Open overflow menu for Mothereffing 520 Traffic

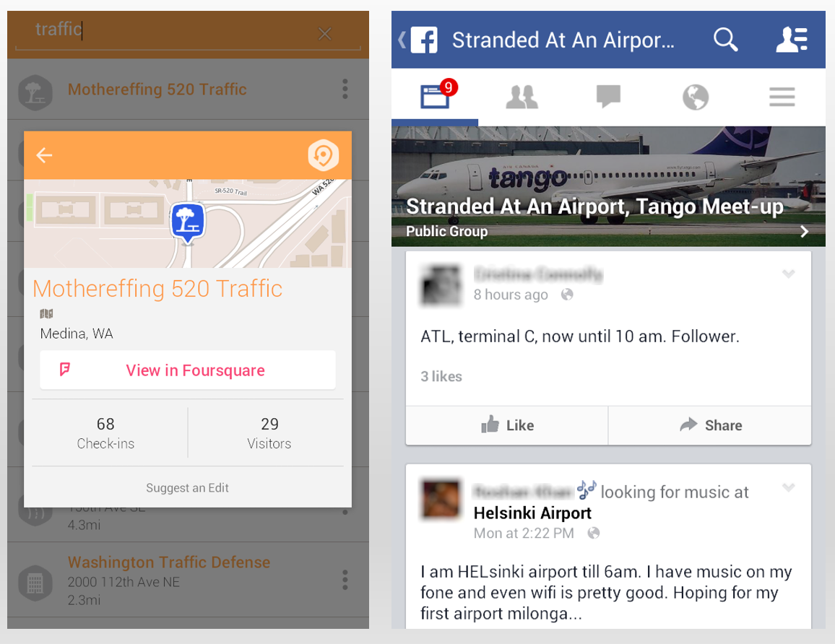click(x=345, y=89)
